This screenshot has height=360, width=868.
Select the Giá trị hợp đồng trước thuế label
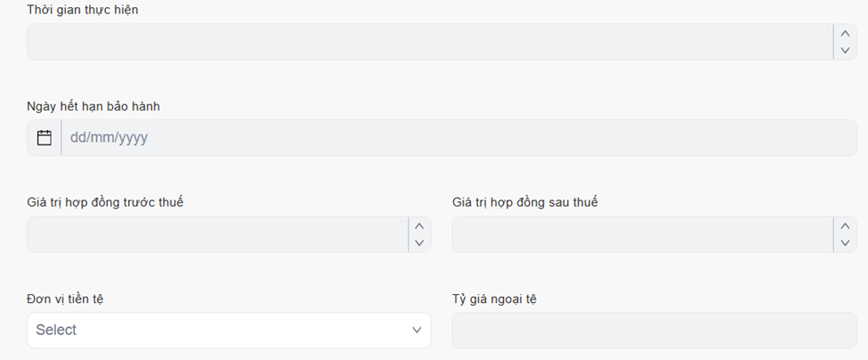coord(105,202)
